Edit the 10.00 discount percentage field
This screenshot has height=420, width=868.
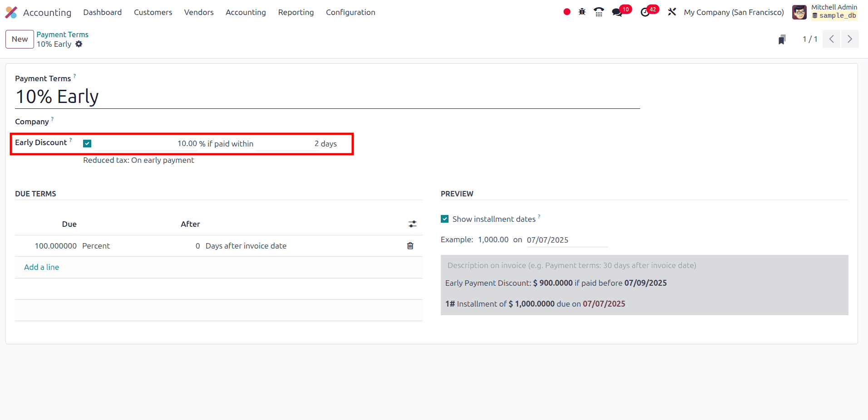pyautogui.click(x=145, y=144)
